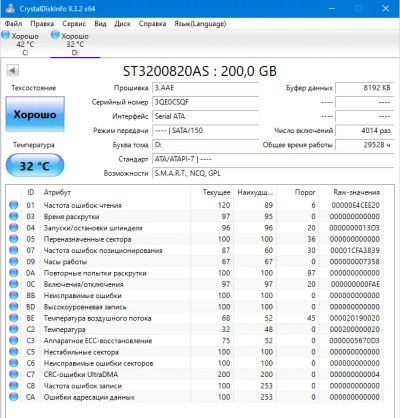Click the serial number field 3QE0CSQF
This screenshot has height=418, width=400.
[x=206, y=102]
